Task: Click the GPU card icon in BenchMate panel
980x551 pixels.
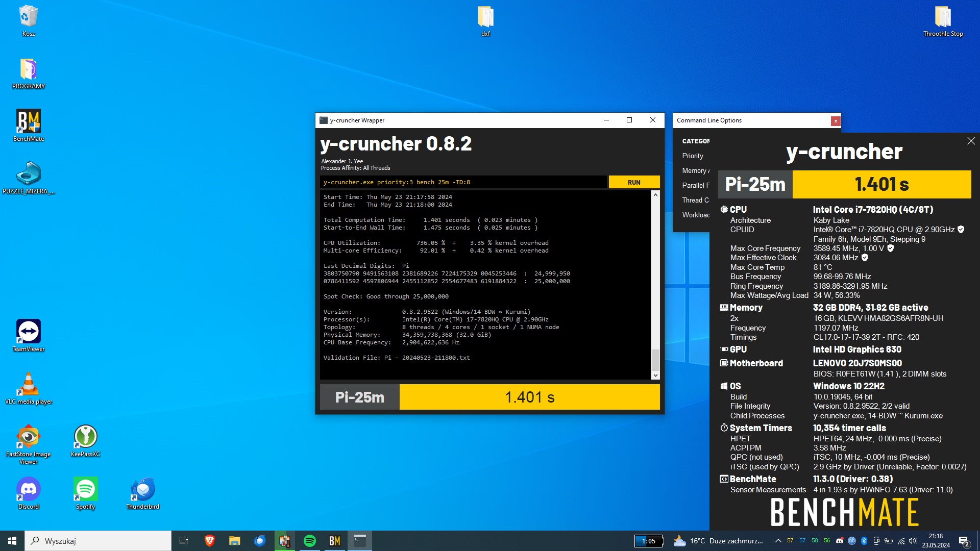Action: coord(724,349)
